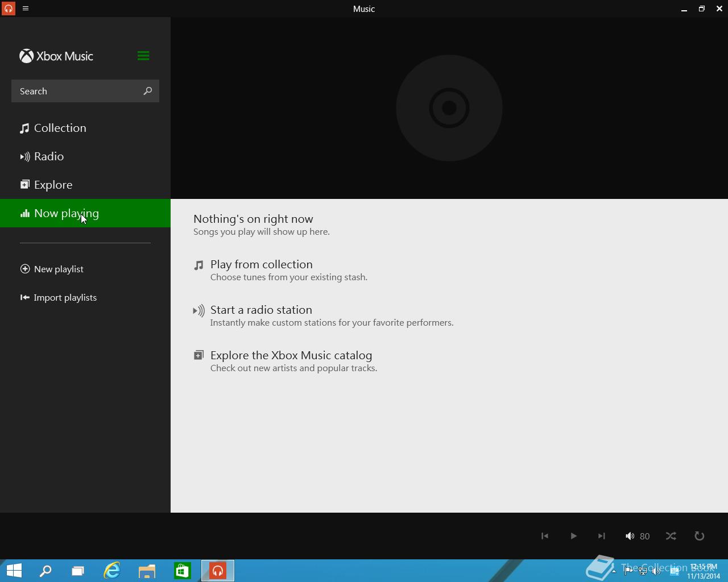Create a New playlist
This screenshot has height=582, width=728.
click(x=52, y=269)
